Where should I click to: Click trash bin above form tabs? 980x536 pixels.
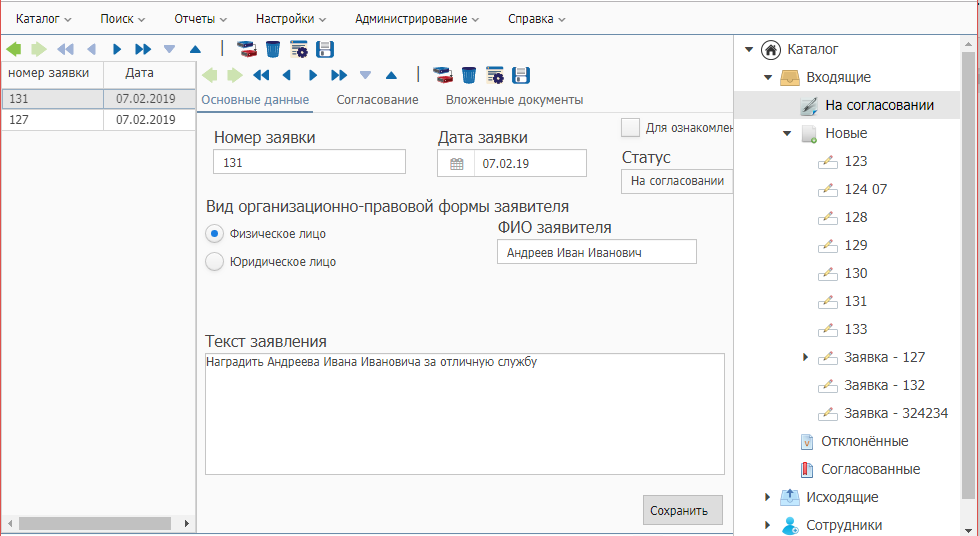(x=469, y=76)
